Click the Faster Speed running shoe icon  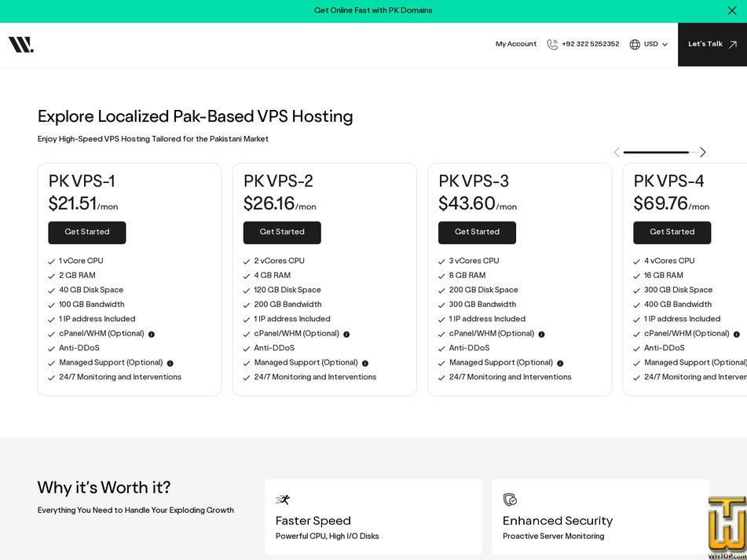283,500
